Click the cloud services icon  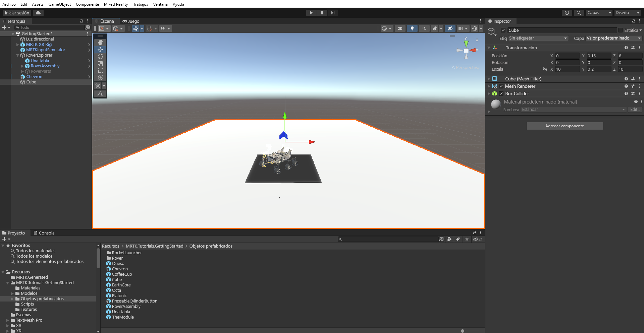[x=38, y=13]
